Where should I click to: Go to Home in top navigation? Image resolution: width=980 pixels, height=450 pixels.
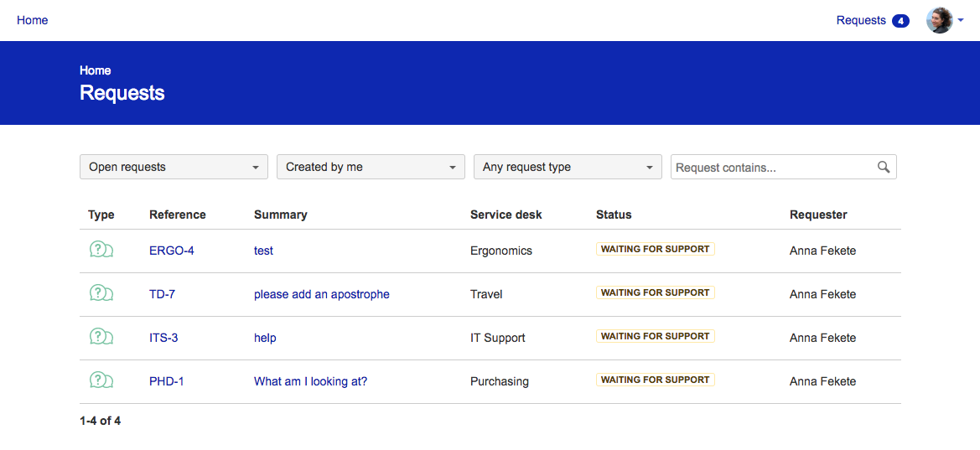pos(33,20)
